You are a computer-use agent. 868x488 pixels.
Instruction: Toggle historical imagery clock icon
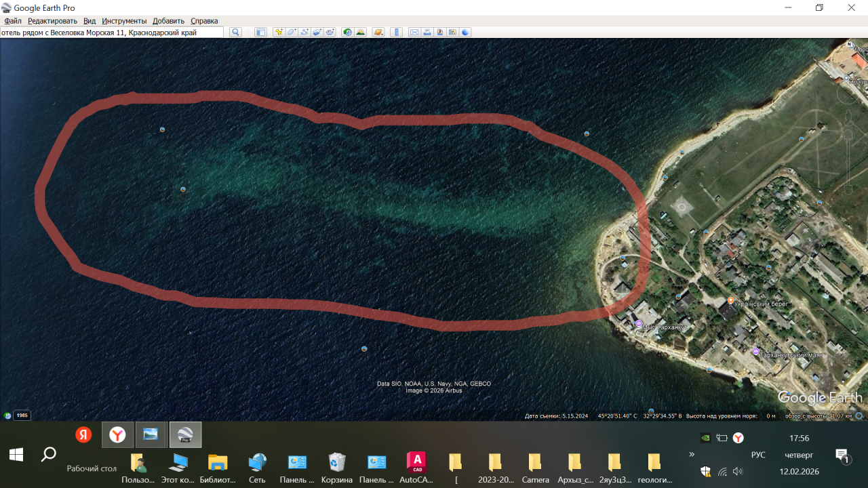pos(347,32)
